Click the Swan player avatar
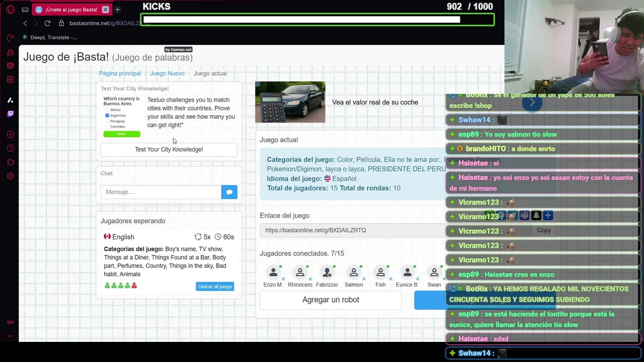Viewport: 644px width, 362px height. click(x=434, y=273)
